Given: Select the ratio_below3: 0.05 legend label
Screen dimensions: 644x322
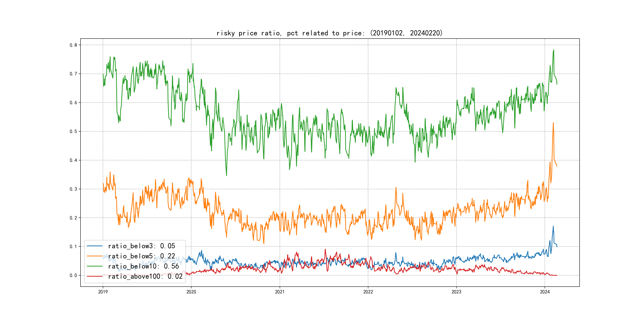Looking at the screenshot, I should coord(142,246).
